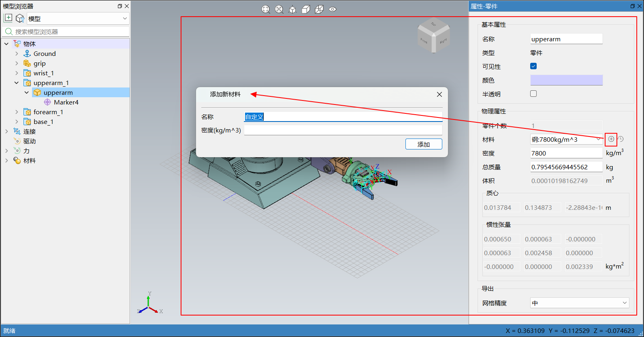Click the 颜色 color swatch
Screen dimensions: 644x337
[566, 80]
